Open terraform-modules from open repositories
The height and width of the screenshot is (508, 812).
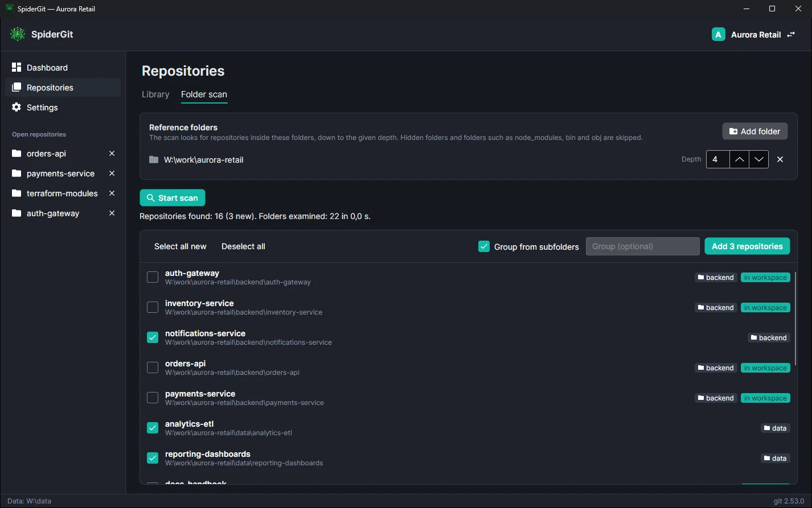55,193
